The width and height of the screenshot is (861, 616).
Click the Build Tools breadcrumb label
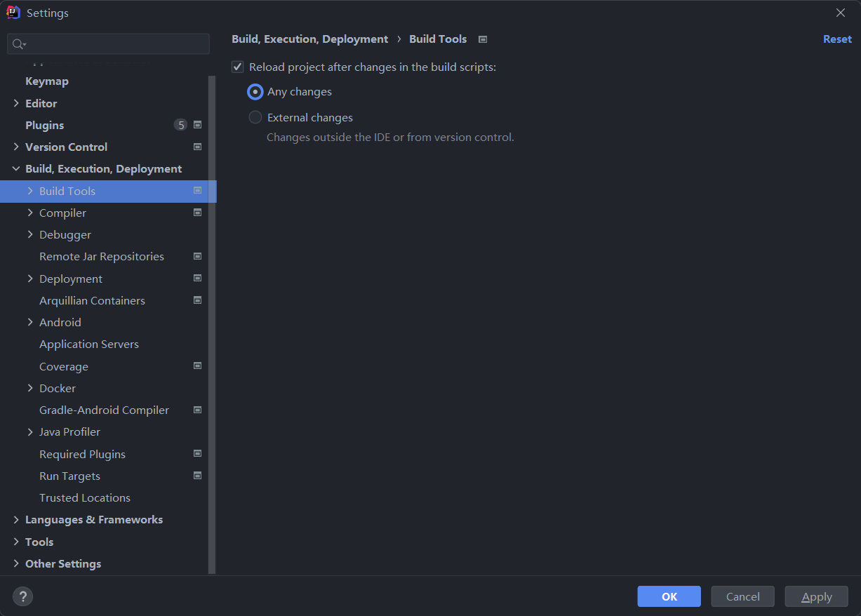[438, 39]
